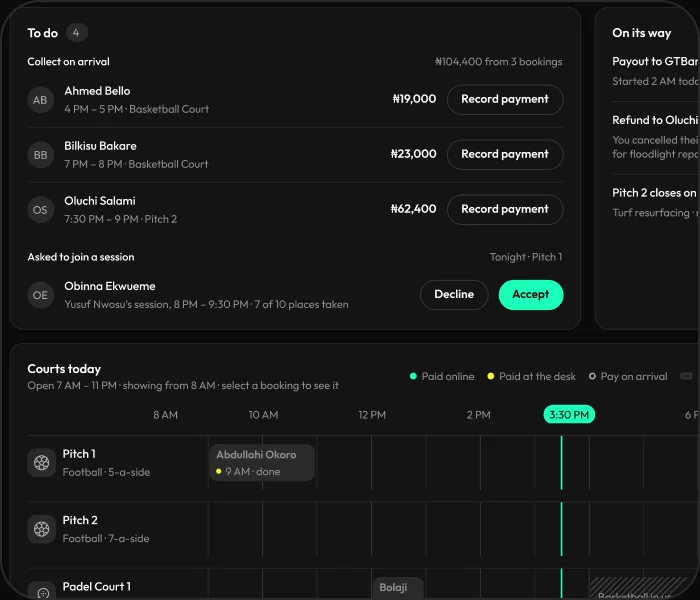Screen dimensions: 700x600
Task: Record payment for Ahmed Bello
Action: pos(505,99)
